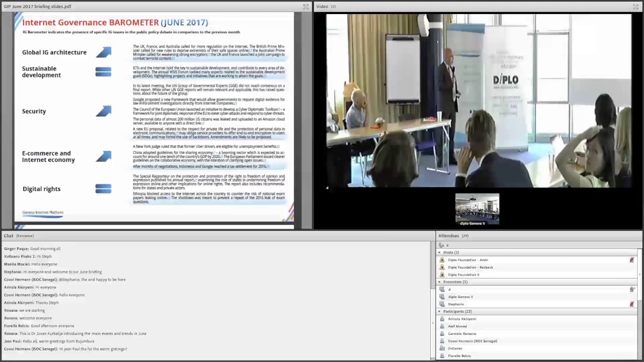
Task: Click active microphone icon for presenter d
Action: (632, 290)
